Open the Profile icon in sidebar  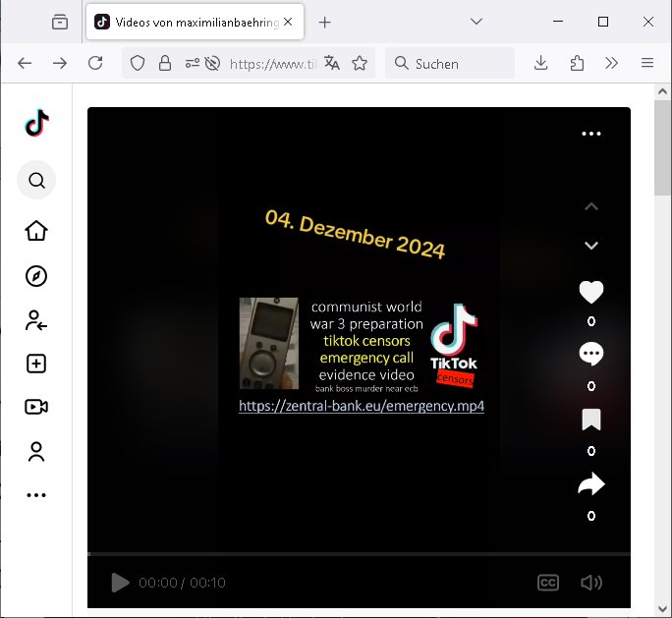(x=36, y=452)
